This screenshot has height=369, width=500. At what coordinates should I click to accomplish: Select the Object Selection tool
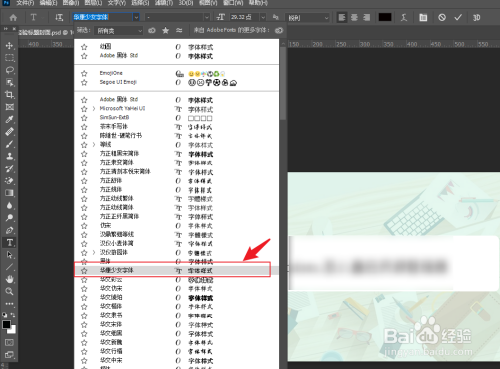9,82
